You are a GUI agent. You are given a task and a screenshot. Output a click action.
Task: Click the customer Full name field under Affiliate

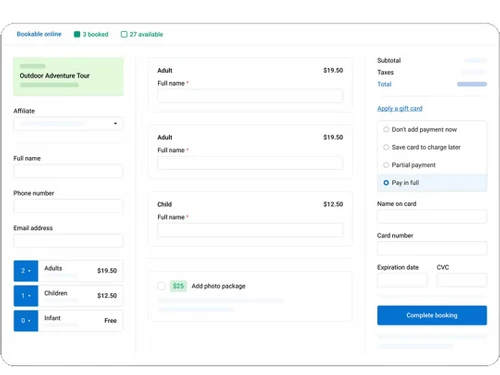(x=68, y=171)
